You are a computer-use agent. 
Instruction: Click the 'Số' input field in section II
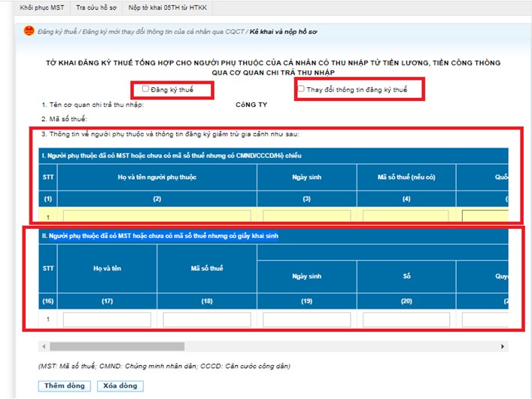point(406,320)
